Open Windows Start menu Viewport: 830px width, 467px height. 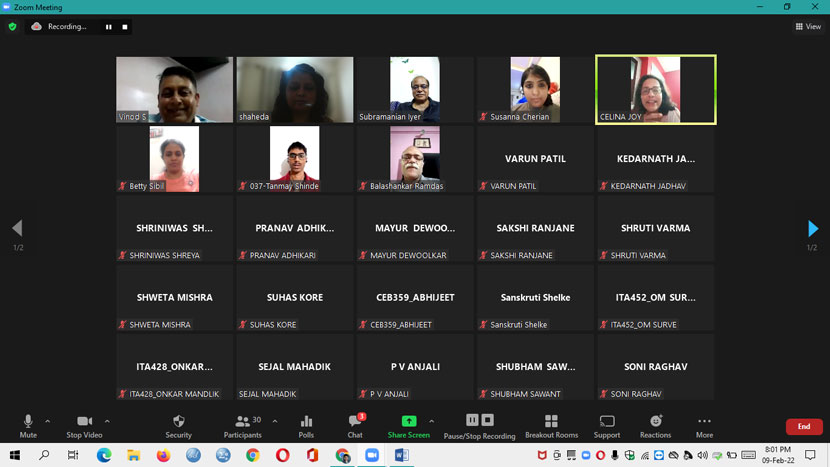point(15,455)
